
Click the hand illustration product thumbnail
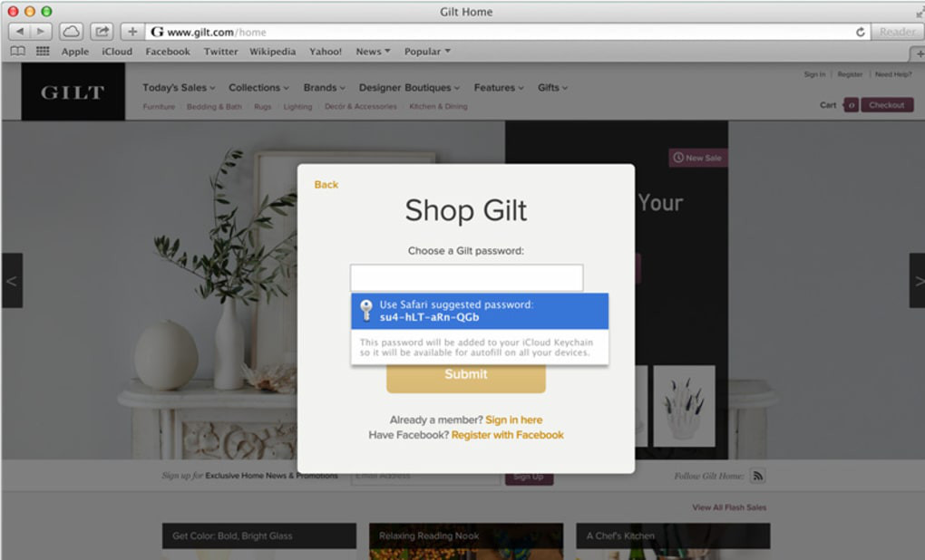685,406
